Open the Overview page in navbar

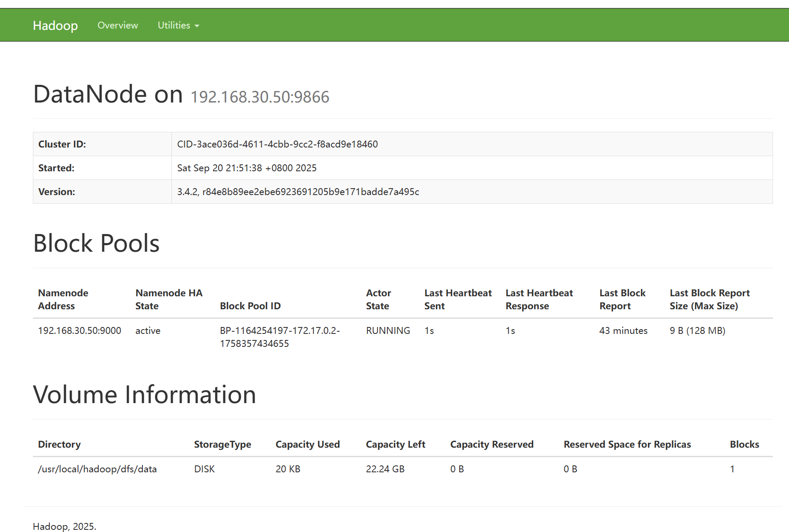[x=117, y=26]
